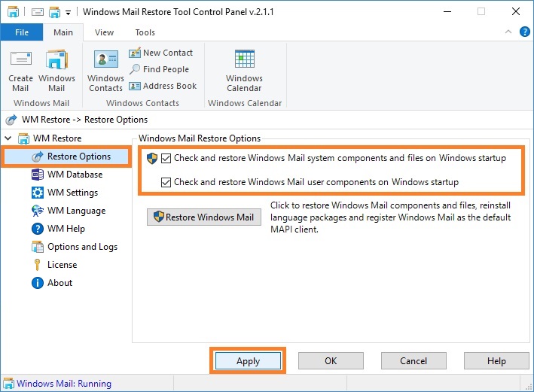Click the Help button

click(496, 360)
